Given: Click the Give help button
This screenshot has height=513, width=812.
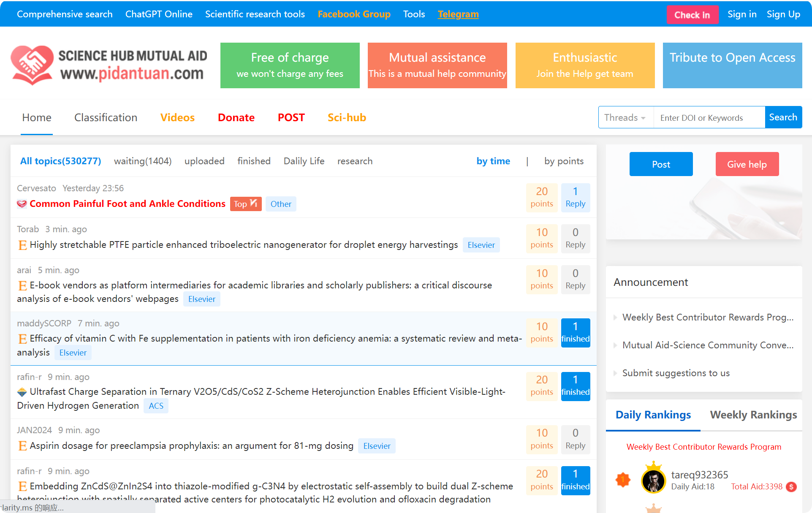Looking at the screenshot, I should 747,164.
